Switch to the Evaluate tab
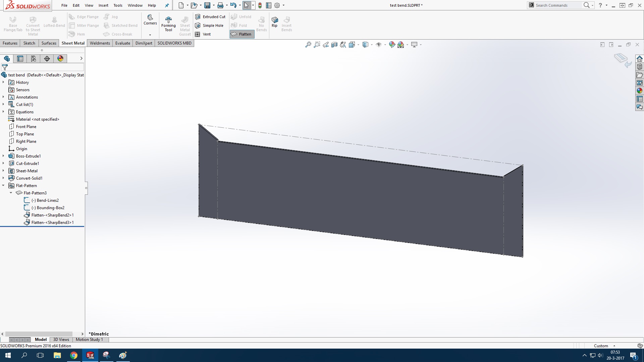Image resolution: width=644 pixels, height=362 pixels. point(122,43)
